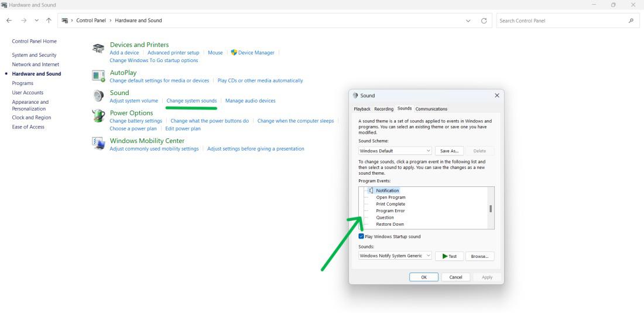Click the Add a device link
Viewport: 644px width, 313px height.
(124, 53)
